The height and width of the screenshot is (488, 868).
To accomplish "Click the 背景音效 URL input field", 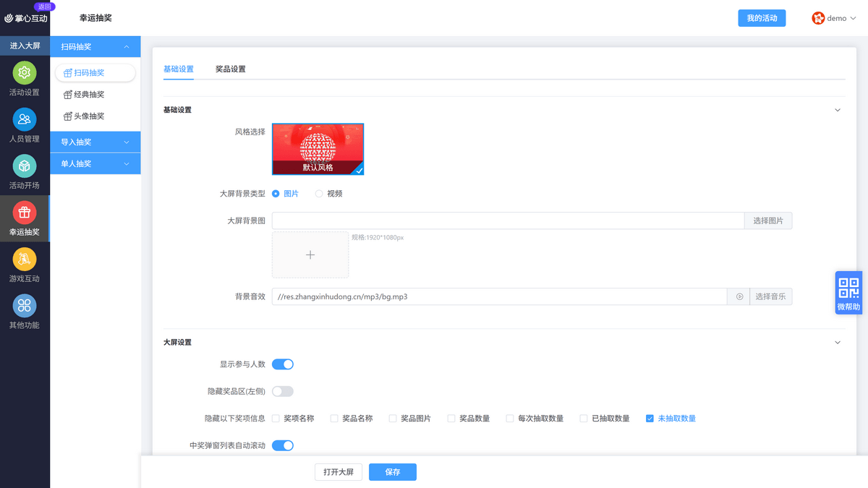I will [500, 296].
